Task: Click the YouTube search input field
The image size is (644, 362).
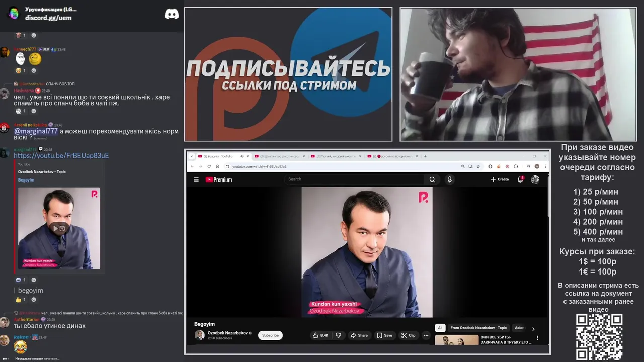Action: point(355,179)
